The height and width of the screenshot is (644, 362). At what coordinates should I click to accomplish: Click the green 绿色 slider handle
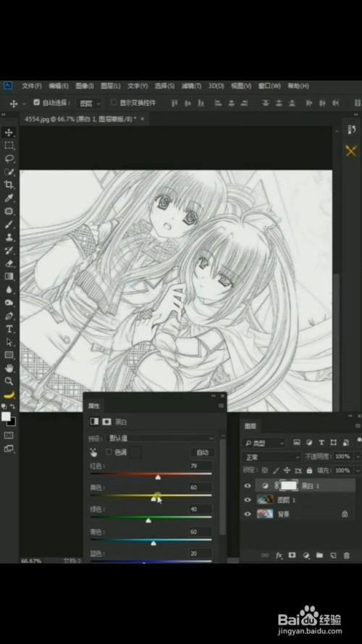(x=148, y=520)
